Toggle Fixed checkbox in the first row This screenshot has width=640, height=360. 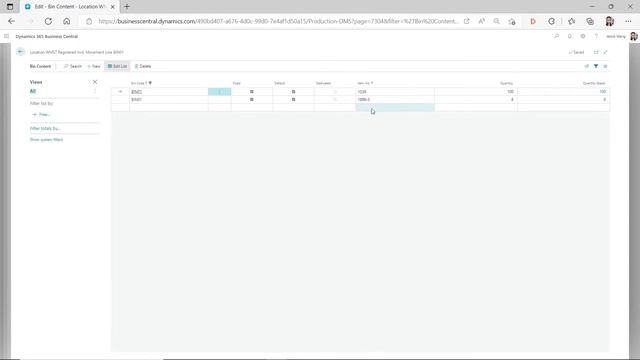[x=252, y=92]
